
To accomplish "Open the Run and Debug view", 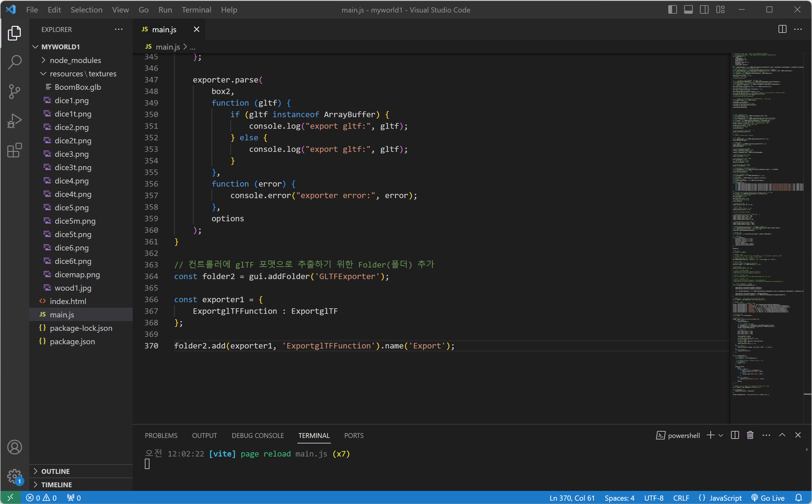I will [15, 121].
